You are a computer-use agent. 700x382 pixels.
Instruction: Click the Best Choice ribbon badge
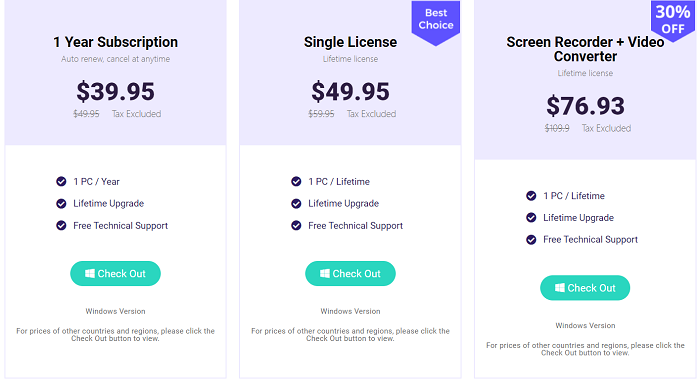point(436,23)
